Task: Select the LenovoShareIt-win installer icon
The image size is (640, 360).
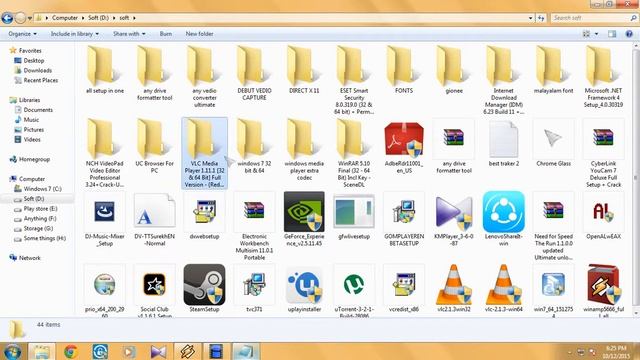Action: (x=503, y=211)
